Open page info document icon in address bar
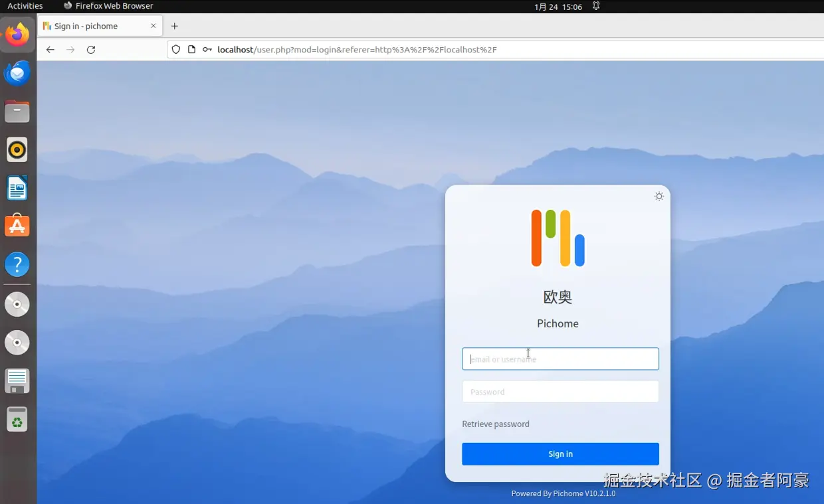The width and height of the screenshot is (824, 504). [x=191, y=50]
